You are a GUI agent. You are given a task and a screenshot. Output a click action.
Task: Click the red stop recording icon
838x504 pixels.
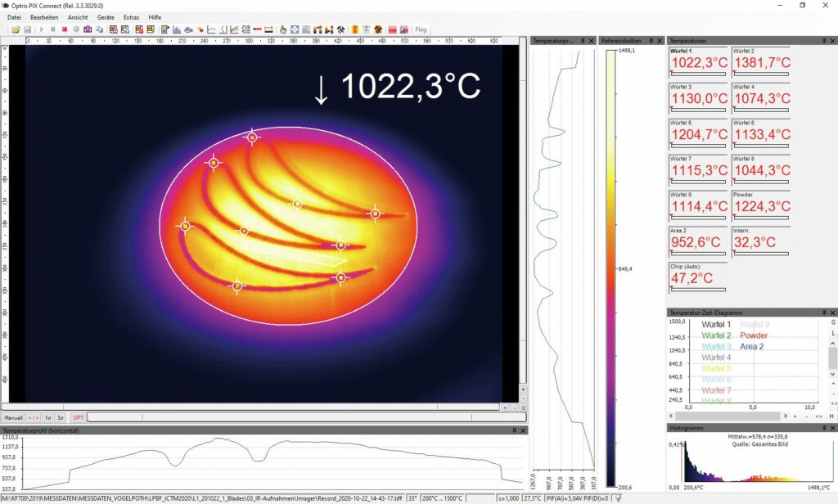pos(64,29)
